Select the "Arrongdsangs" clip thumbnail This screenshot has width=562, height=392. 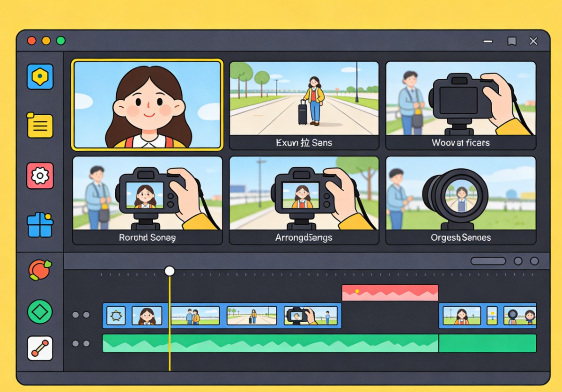tap(303, 200)
